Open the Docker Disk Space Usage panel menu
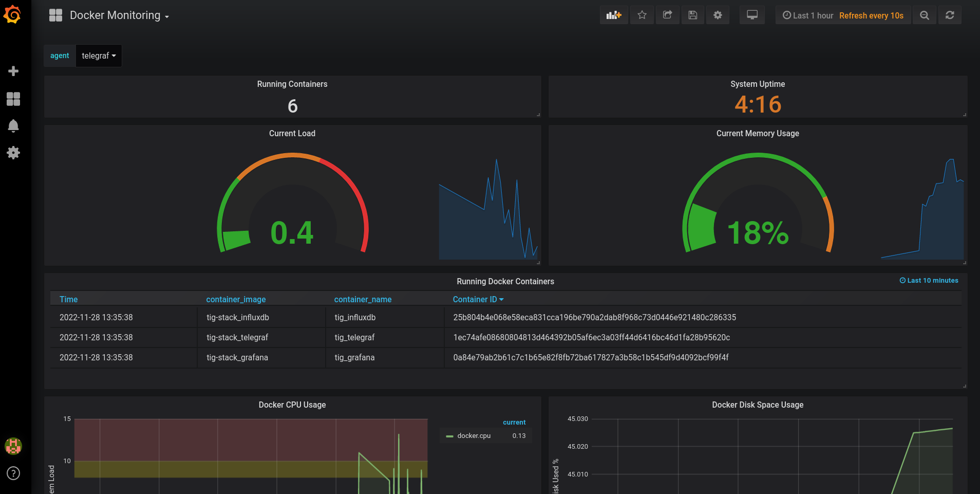980x494 pixels. [x=758, y=405]
